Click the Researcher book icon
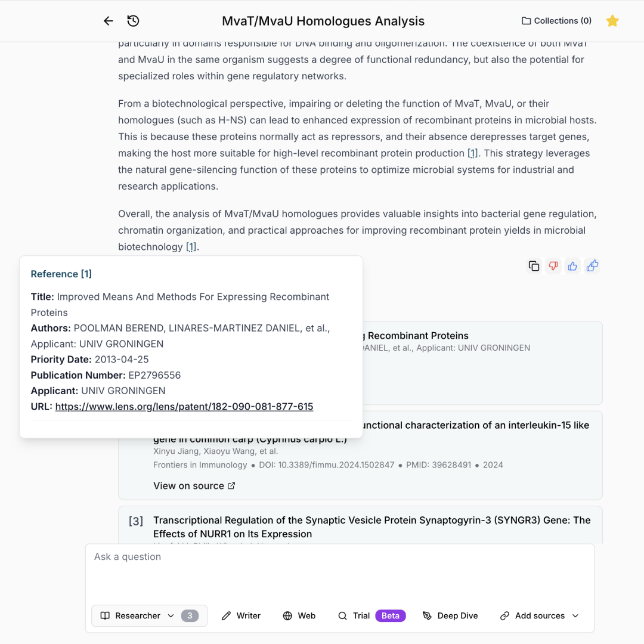The height and width of the screenshot is (644, 644). click(105, 615)
